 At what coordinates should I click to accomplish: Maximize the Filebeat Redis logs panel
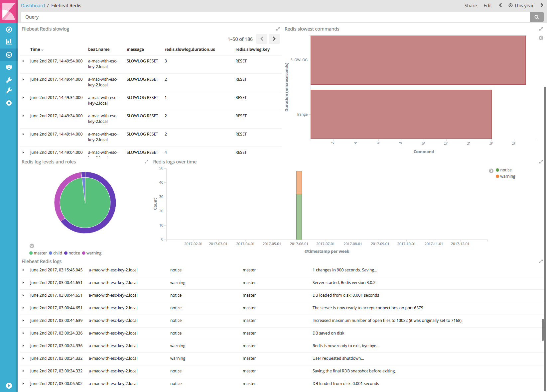click(x=541, y=261)
